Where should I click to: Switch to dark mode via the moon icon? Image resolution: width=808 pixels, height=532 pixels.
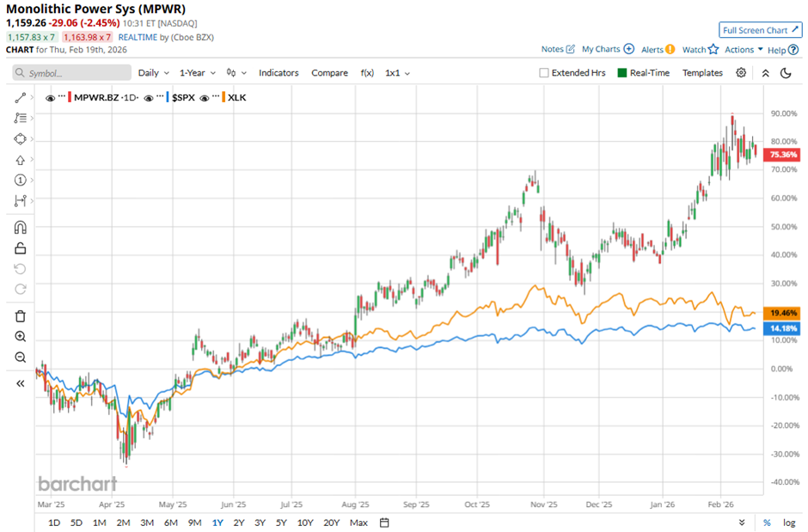pyautogui.click(x=785, y=73)
